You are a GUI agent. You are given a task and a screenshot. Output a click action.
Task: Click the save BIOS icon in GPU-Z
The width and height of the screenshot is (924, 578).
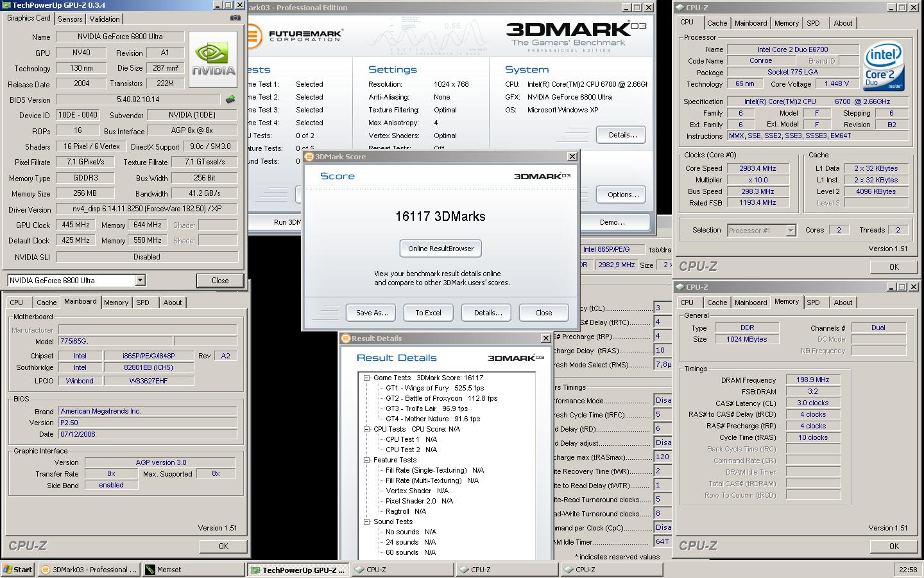(231, 100)
